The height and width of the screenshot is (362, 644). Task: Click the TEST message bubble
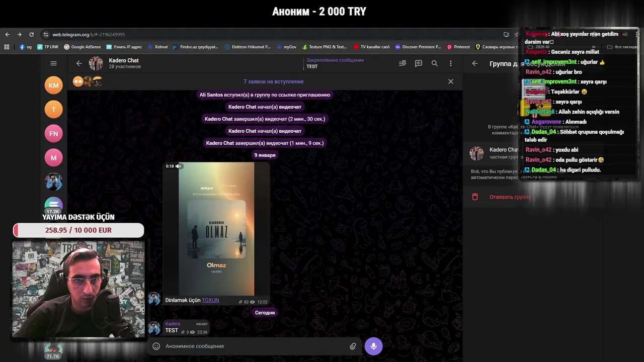coord(186,327)
